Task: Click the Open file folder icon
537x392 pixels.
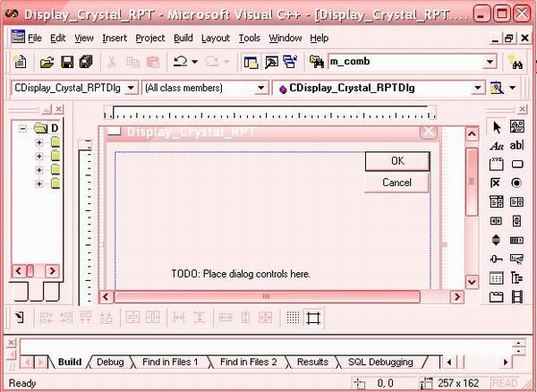Action: coord(47,62)
